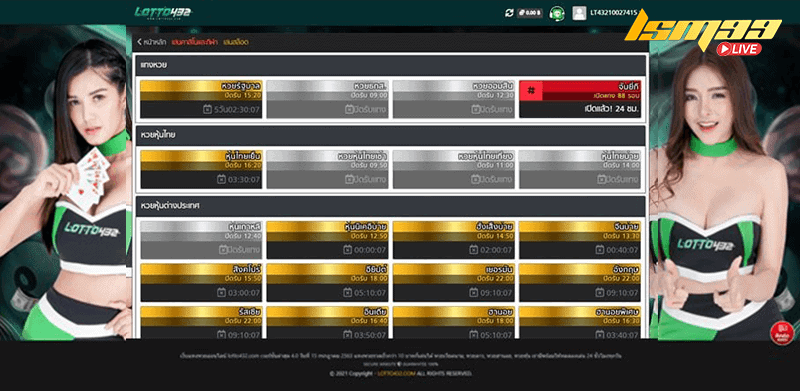The width and height of the screenshot is (800, 391).
Task: Open the อินเดีย card closing 16:40
Action: tap(328, 322)
